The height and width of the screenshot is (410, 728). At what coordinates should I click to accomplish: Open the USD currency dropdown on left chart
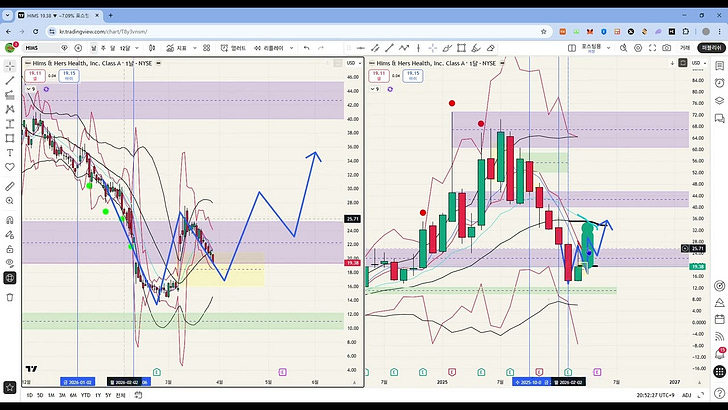354,63
